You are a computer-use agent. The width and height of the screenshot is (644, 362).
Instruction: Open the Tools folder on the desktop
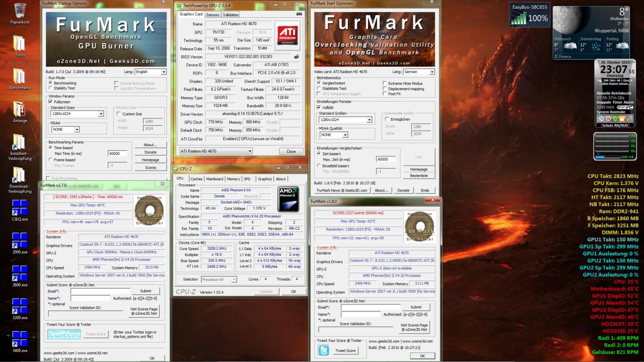20,47
